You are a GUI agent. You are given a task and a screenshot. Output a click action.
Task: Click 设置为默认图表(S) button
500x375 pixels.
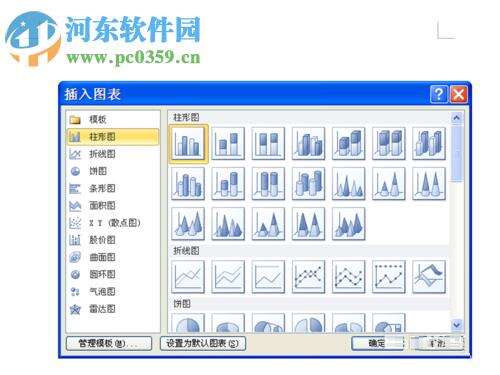(x=203, y=344)
